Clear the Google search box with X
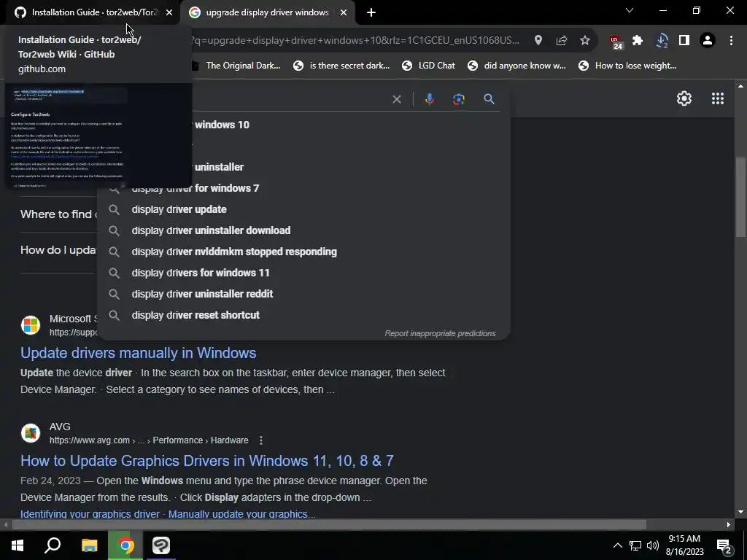 [397, 99]
